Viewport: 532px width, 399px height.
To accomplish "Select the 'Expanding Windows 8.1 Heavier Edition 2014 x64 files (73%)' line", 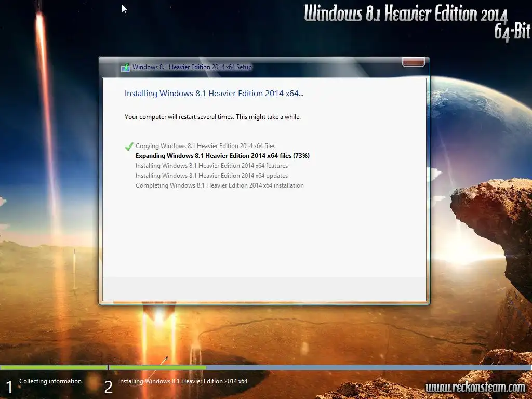I will tap(222, 156).
